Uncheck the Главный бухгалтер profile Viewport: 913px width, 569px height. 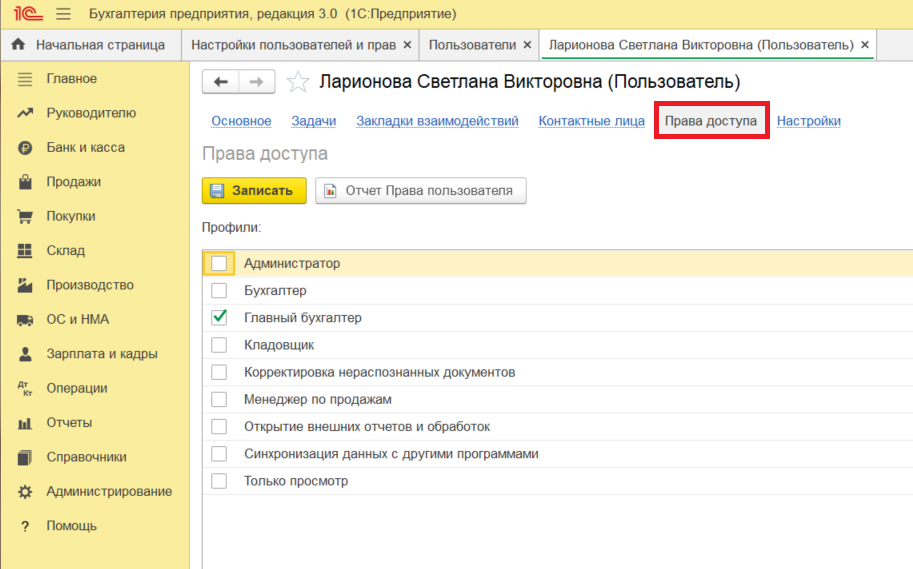pos(219,318)
